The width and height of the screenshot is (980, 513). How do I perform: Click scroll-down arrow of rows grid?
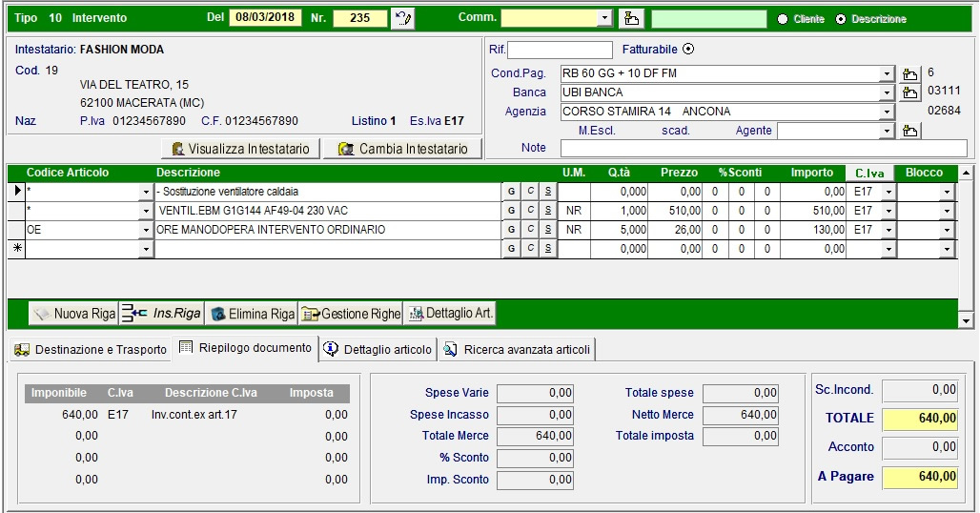tap(967, 321)
